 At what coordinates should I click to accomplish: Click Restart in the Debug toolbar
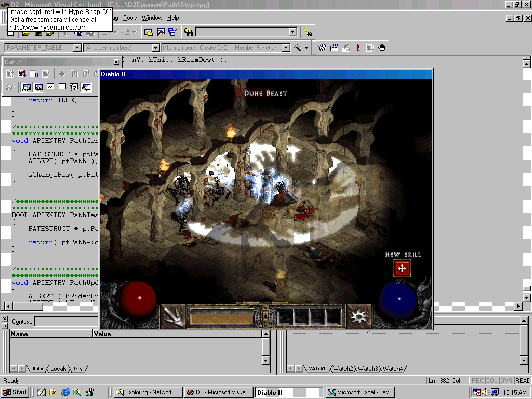point(10,74)
